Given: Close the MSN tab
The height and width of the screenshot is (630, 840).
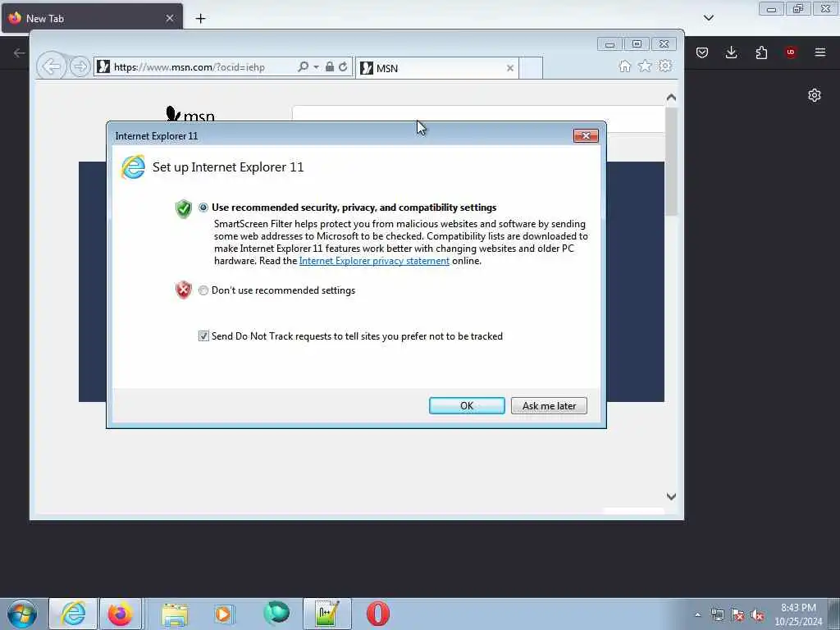Looking at the screenshot, I should click(510, 68).
